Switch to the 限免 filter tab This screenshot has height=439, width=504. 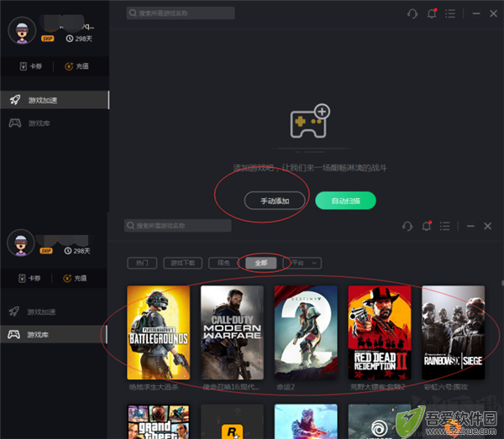coord(223,263)
